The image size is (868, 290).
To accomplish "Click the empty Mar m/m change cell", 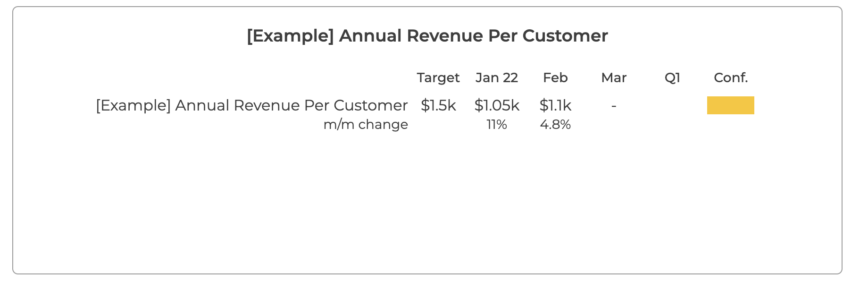I will point(614,125).
